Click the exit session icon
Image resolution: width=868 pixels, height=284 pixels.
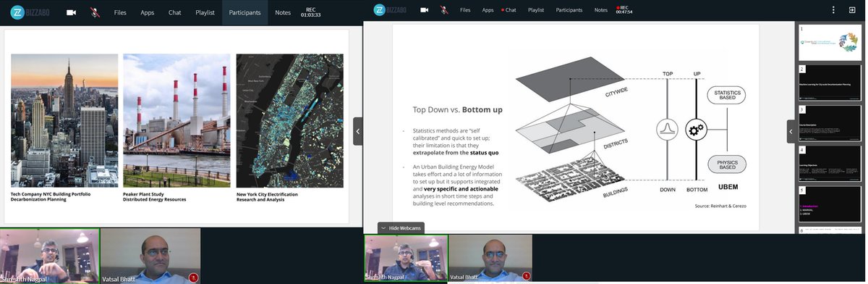852,10
